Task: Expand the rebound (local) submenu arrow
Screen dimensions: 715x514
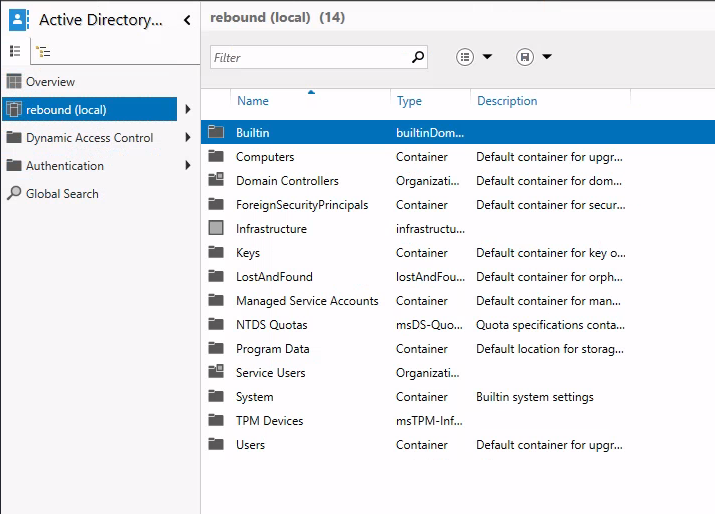Action: coord(188,109)
